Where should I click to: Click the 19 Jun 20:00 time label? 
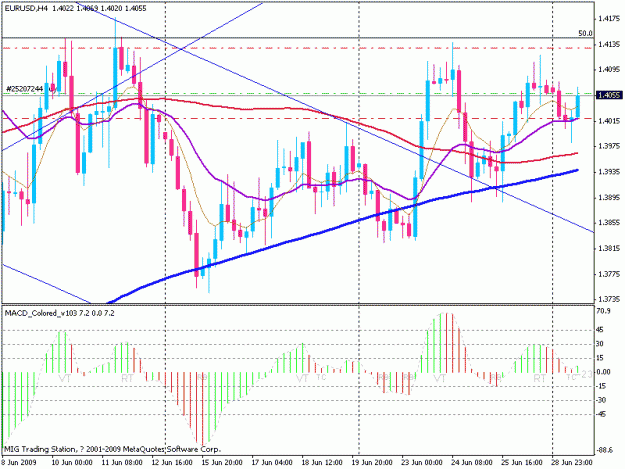tap(371, 462)
